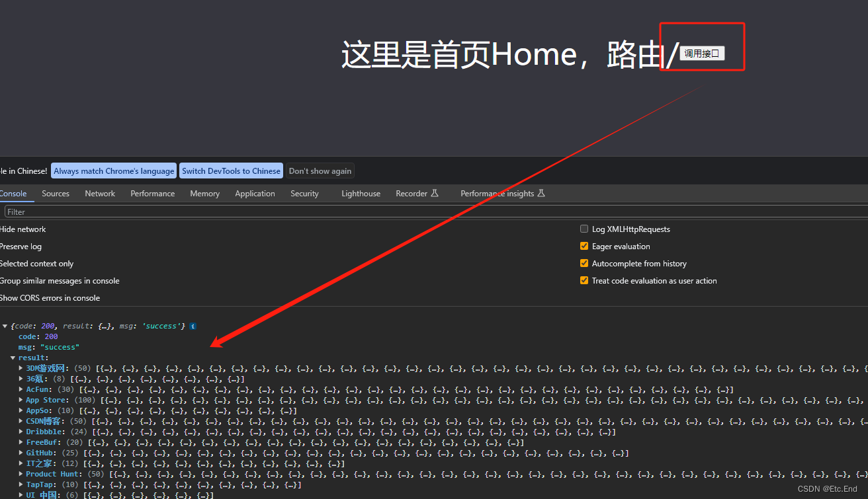Switch to the Network tab
This screenshot has height=499, width=868.
coord(100,194)
